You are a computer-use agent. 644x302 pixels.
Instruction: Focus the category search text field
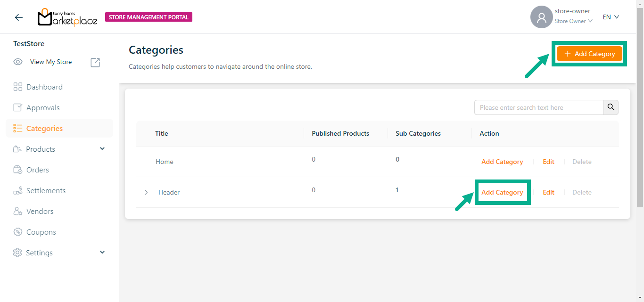(x=538, y=107)
